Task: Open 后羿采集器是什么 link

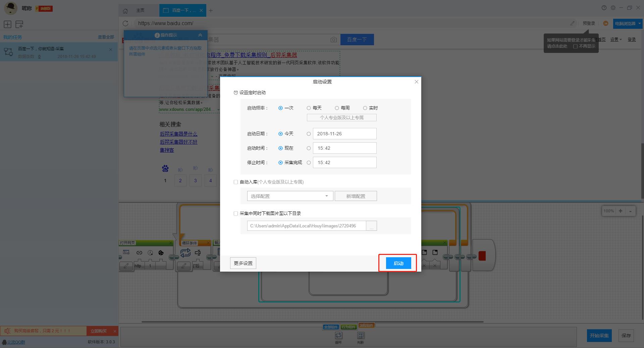Action: pos(178,134)
